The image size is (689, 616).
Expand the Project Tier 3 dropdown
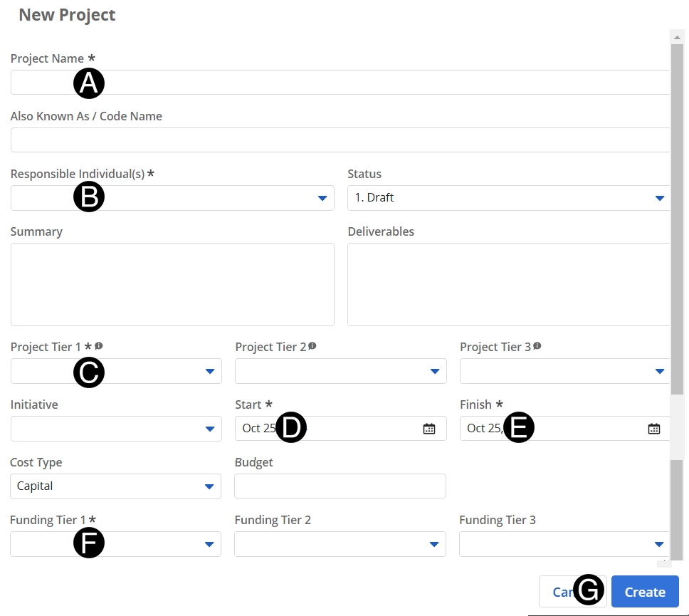[x=659, y=371]
